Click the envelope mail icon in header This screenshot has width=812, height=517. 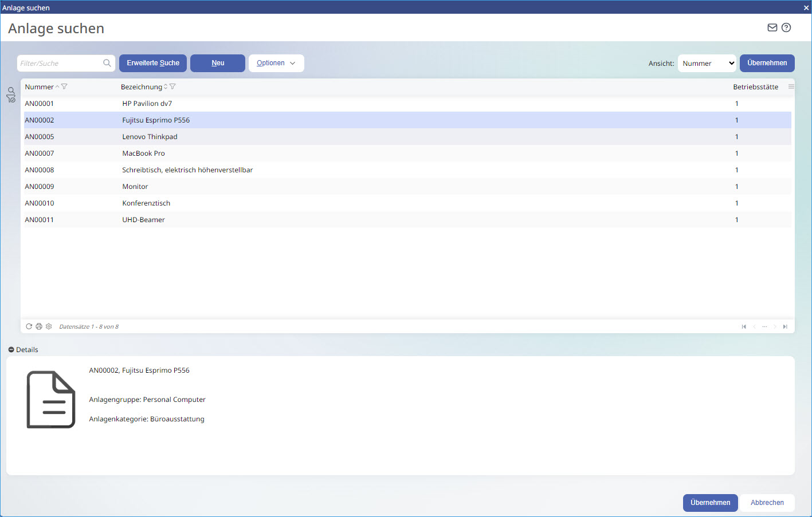[x=772, y=27]
